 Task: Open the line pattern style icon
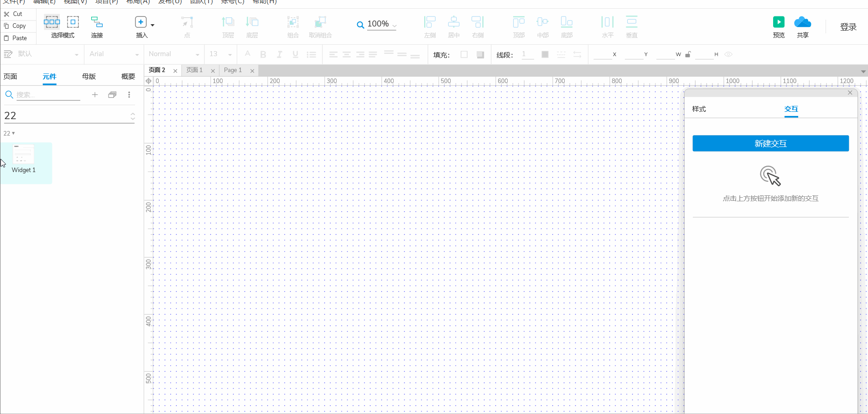pyautogui.click(x=561, y=54)
